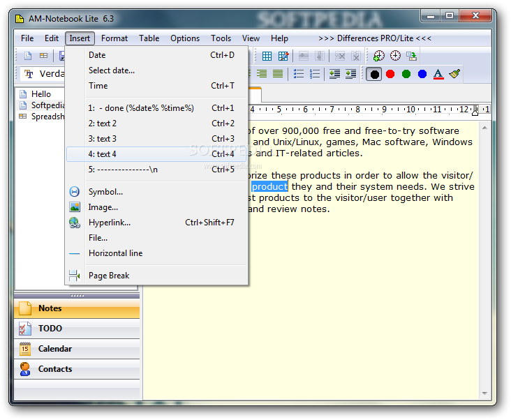Image resolution: width=511 pixels, height=420 pixels.
Task: Insert snippet 2: text 2
Action: (156, 123)
